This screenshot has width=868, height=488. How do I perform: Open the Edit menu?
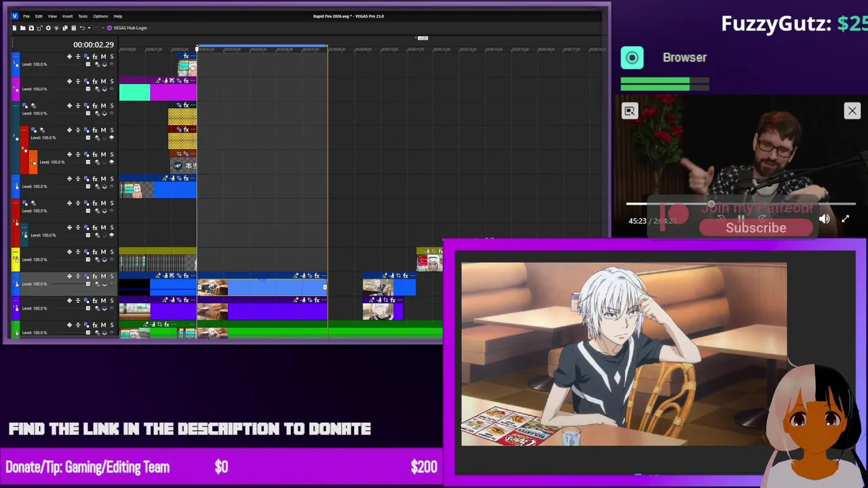pos(39,16)
